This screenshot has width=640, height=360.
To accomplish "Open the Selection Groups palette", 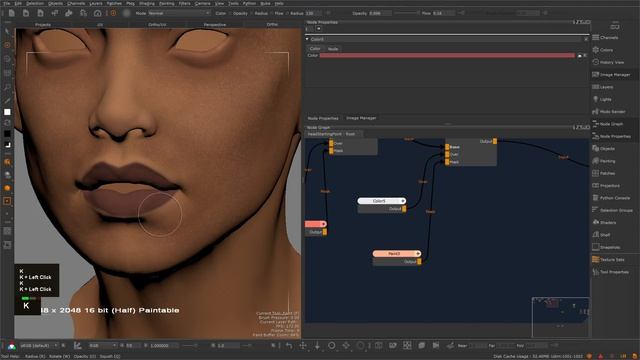I will pos(612,210).
